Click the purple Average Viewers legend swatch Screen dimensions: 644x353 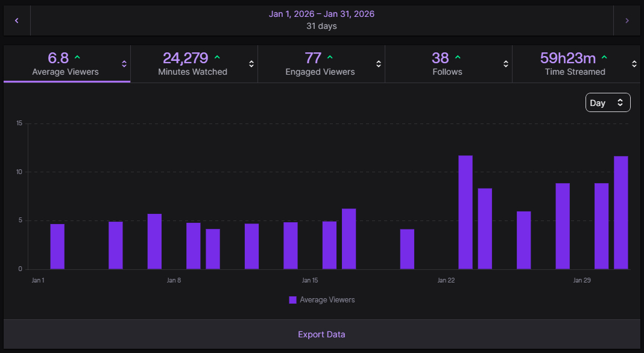coord(293,300)
